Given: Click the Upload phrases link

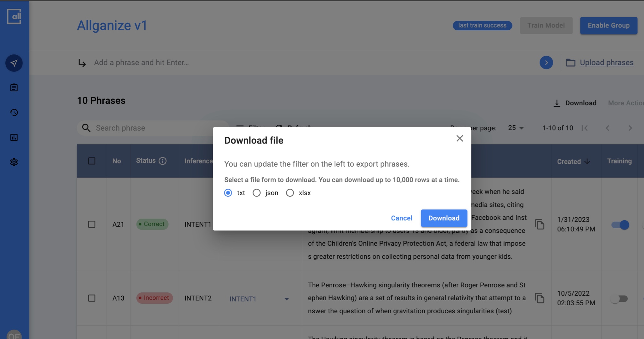Looking at the screenshot, I should [x=606, y=63].
